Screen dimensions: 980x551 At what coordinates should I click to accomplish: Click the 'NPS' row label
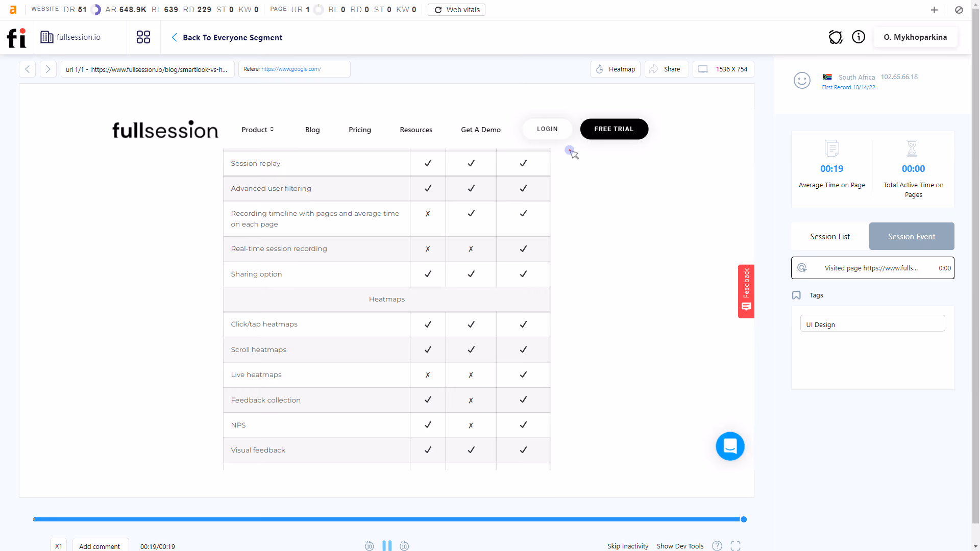[238, 425]
